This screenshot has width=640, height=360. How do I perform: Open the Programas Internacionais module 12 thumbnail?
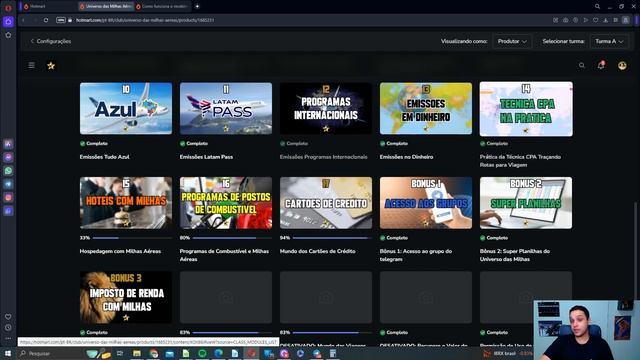(326, 108)
